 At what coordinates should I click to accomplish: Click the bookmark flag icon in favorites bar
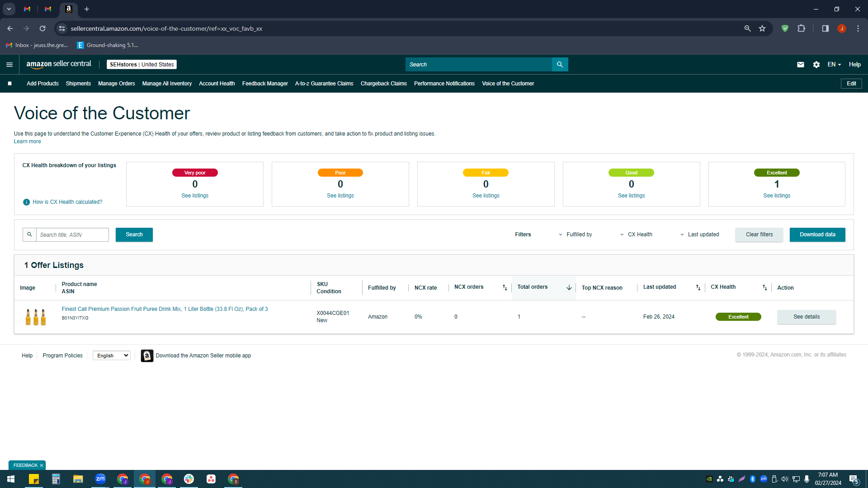pos(10,84)
